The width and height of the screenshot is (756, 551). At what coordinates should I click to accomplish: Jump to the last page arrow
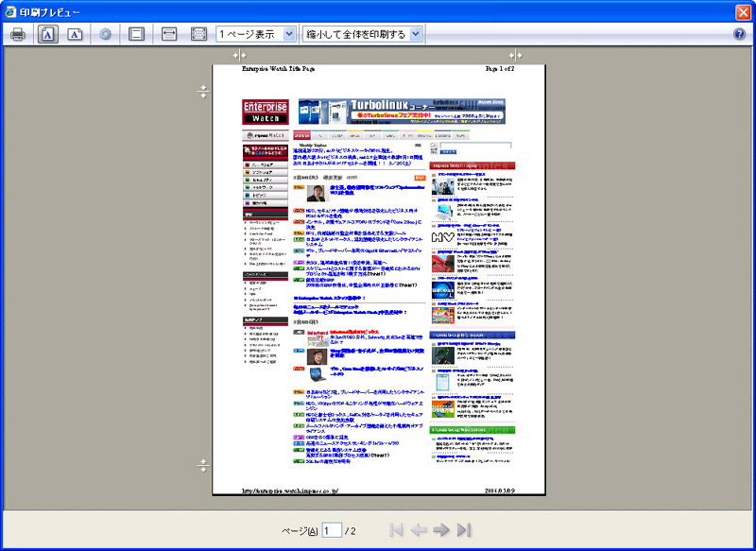tap(463, 530)
